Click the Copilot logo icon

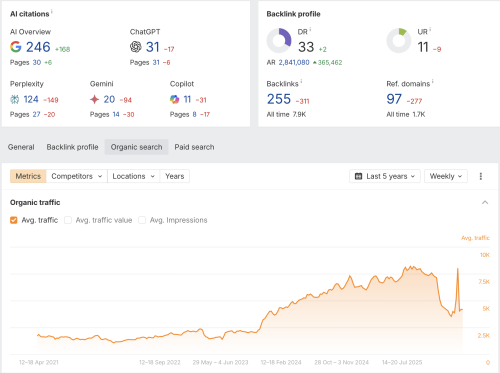(174, 99)
